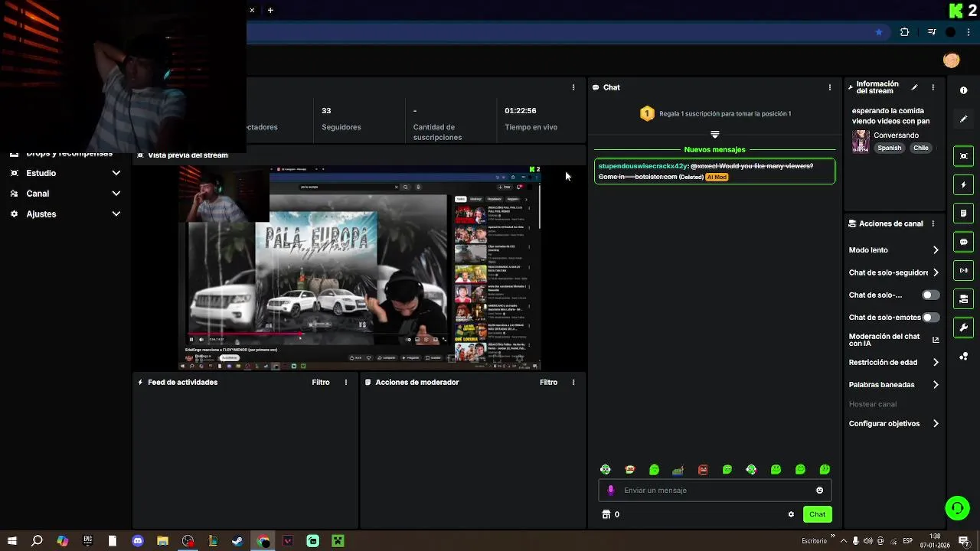The height and width of the screenshot is (551, 980).
Task: Click username stupendouswisecrackx42y in chat
Action: pos(643,166)
